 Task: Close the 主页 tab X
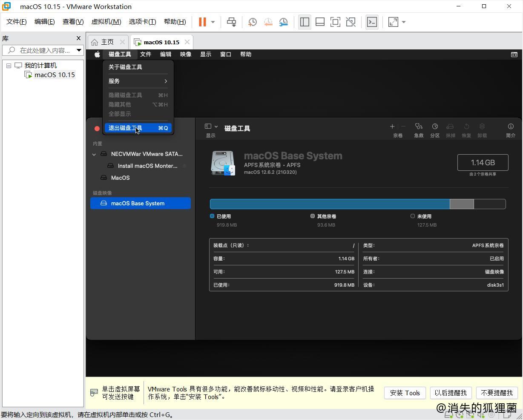tap(122, 42)
